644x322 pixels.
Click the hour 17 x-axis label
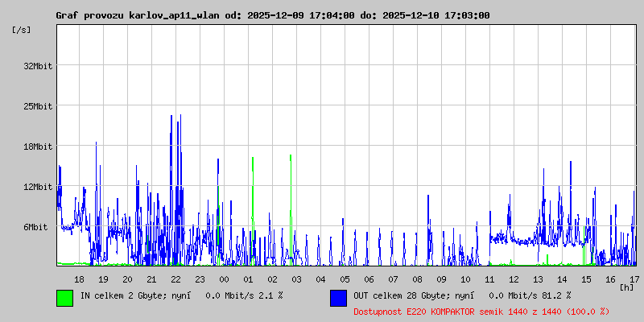point(634,279)
